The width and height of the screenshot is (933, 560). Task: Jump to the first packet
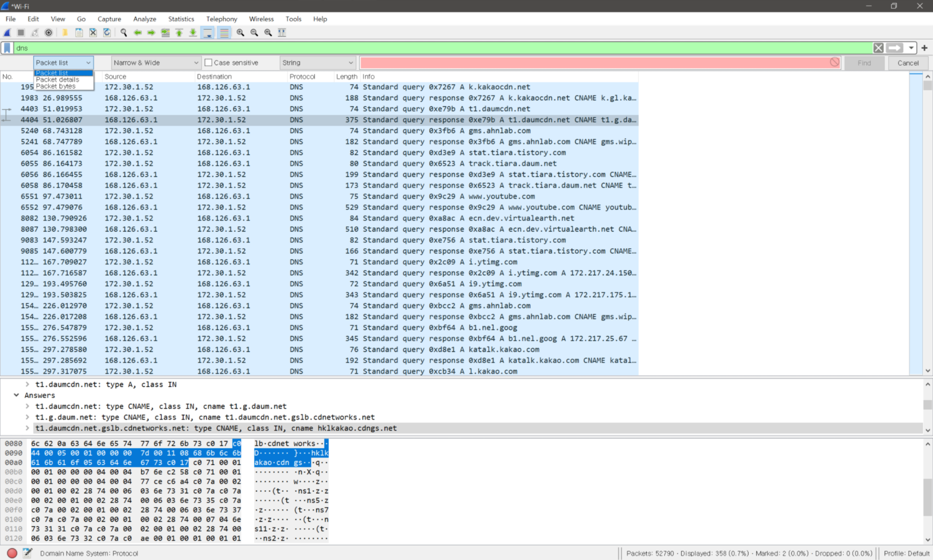pos(179,33)
